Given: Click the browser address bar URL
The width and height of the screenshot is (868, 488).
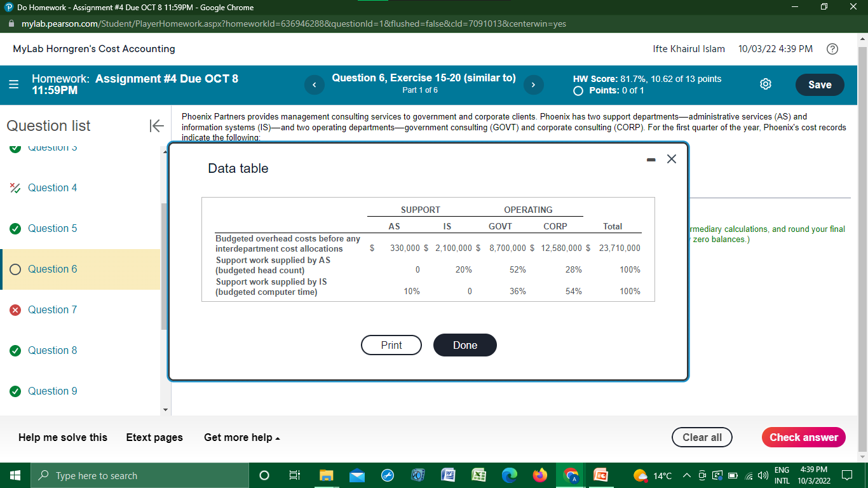Looking at the screenshot, I should click(x=294, y=24).
